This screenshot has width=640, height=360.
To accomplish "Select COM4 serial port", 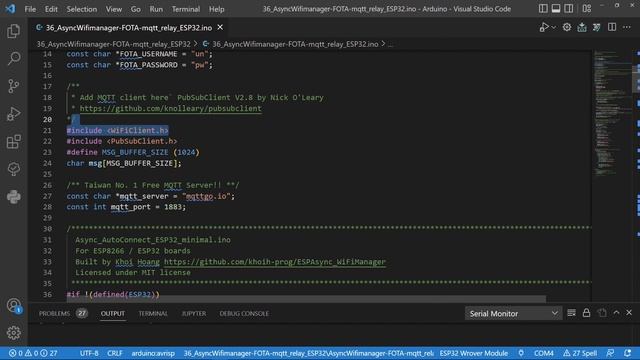I will (544, 353).
